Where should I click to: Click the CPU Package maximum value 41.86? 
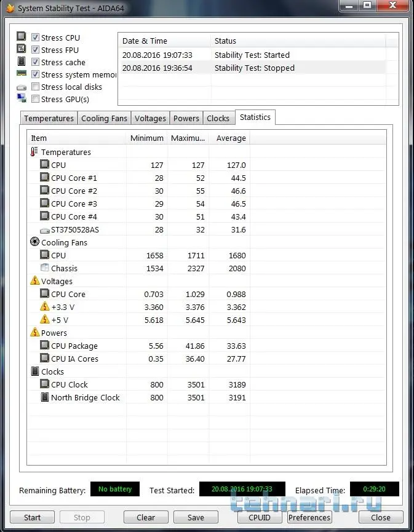tap(195, 346)
